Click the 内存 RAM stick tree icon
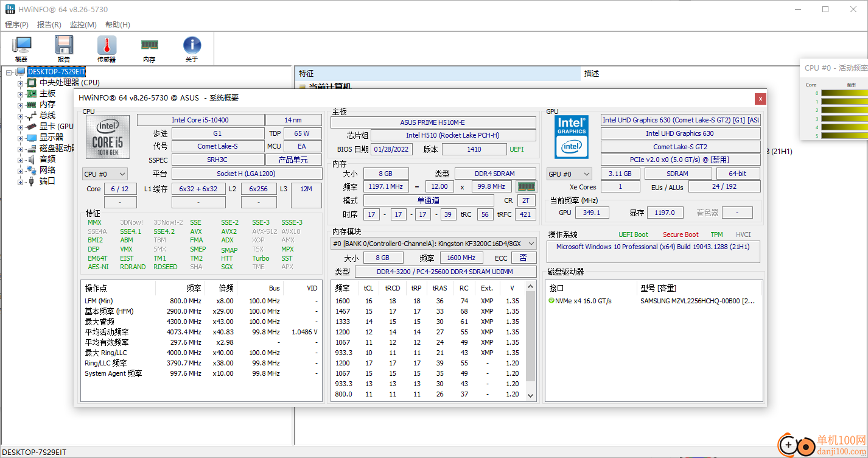This screenshot has height=458, width=868. 32,105
